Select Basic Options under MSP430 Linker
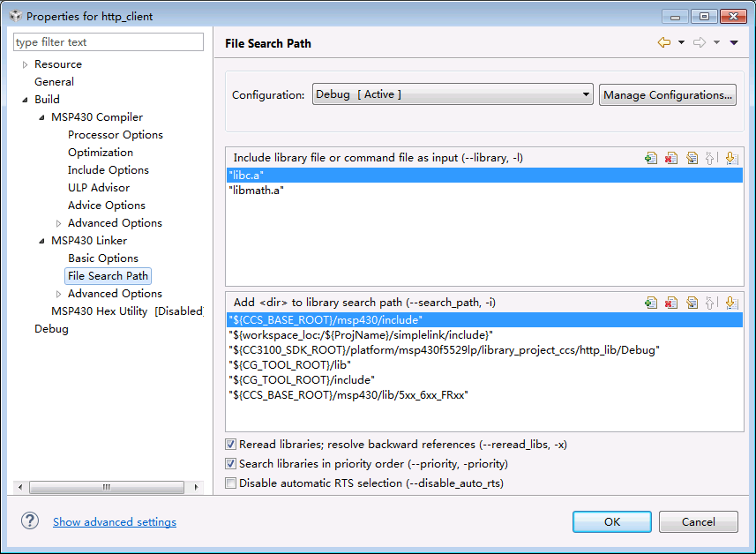The image size is (756, 554). [x=103, y=258]
